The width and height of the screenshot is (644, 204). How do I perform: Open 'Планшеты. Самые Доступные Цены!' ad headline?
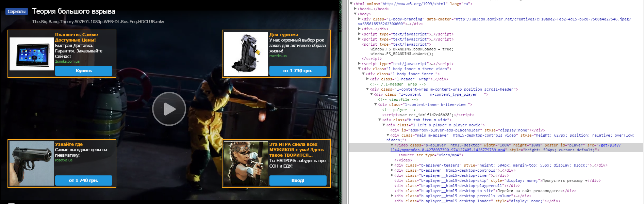click(x=77, y=37)
